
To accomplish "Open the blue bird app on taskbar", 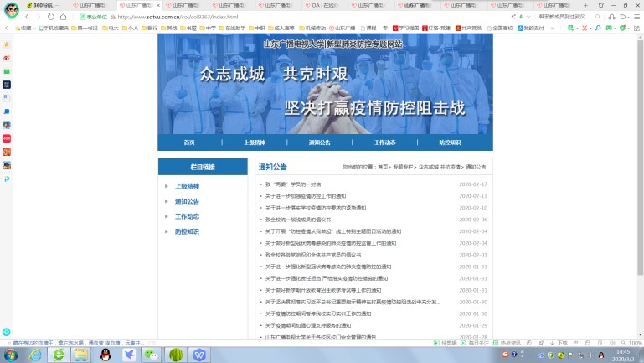I will (128, 355).
